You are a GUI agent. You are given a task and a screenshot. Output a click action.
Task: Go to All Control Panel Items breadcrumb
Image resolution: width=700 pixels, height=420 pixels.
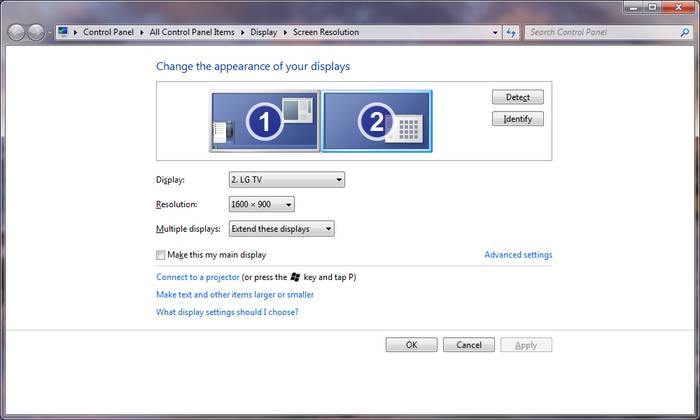[x=192, y=32]
